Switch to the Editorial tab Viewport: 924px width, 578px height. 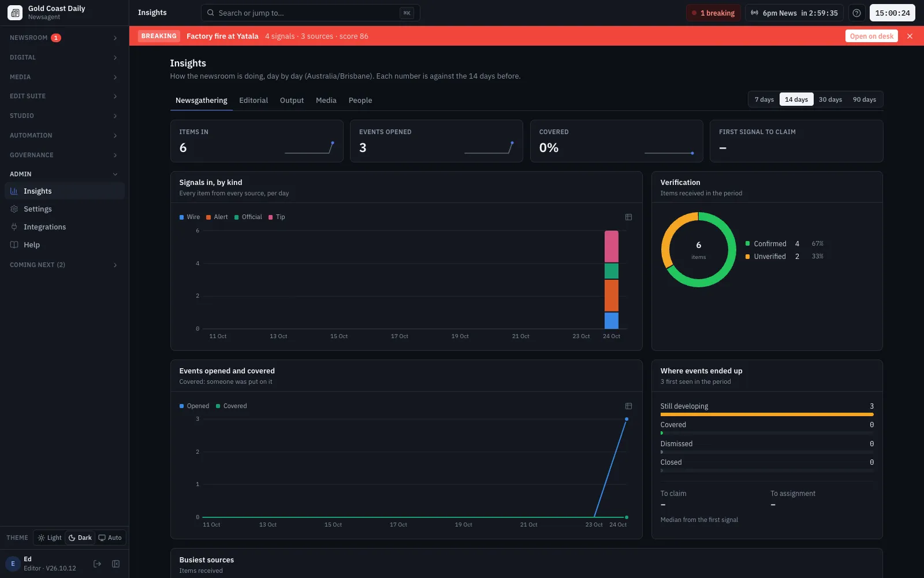(254, 101)
